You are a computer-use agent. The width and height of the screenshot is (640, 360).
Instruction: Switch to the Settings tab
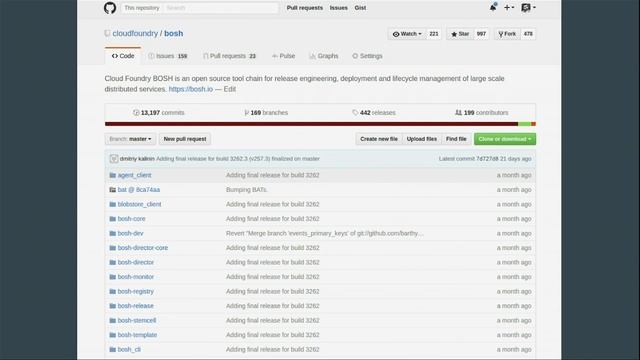pyautogui.click(x=367, y=56)
